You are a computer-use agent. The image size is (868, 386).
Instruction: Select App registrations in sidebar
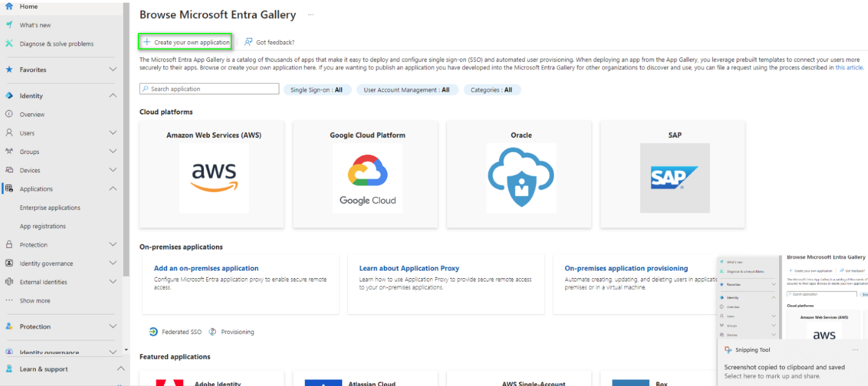pos(43,226)
